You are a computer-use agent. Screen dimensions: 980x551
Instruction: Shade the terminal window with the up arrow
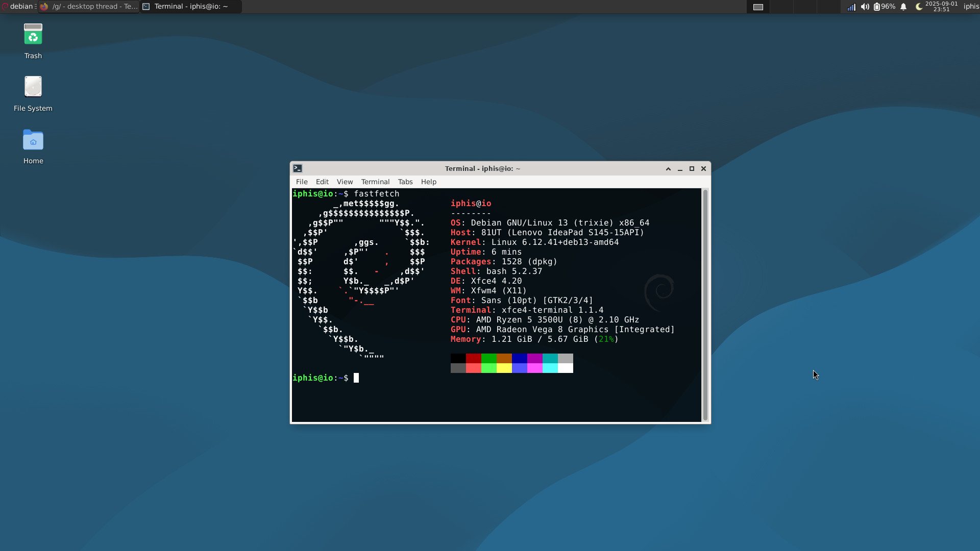click(668, 169)
